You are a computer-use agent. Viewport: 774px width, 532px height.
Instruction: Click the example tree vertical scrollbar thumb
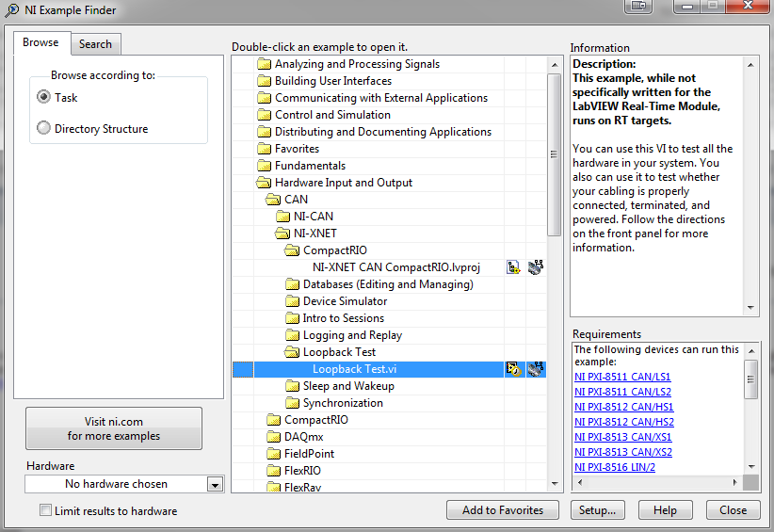click(x=555, y=154)
